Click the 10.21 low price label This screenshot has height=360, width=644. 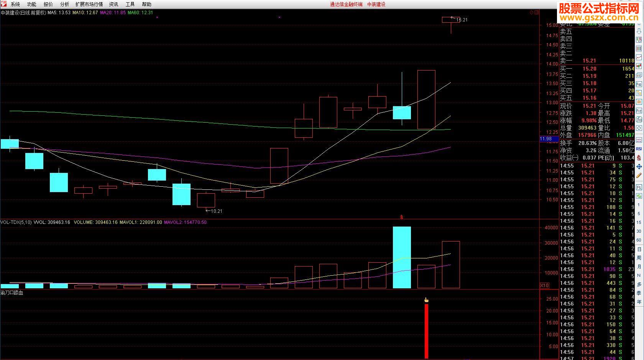tap(214, 211)
